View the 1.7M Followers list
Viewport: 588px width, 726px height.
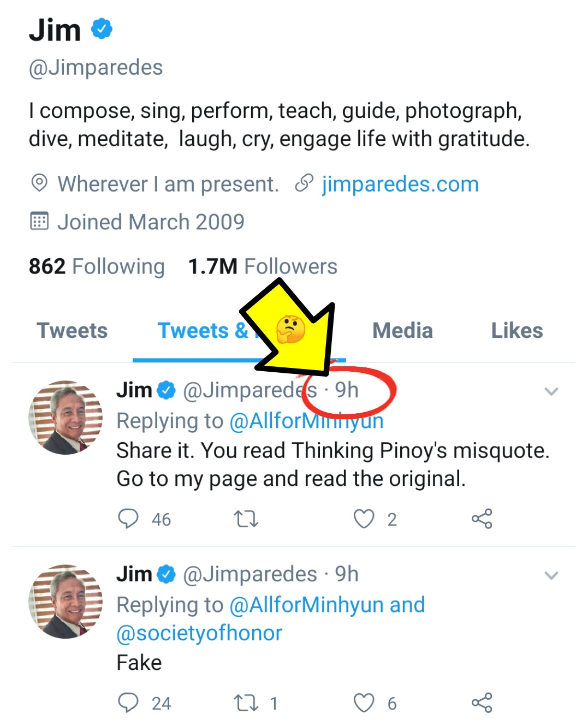[263, 266]
